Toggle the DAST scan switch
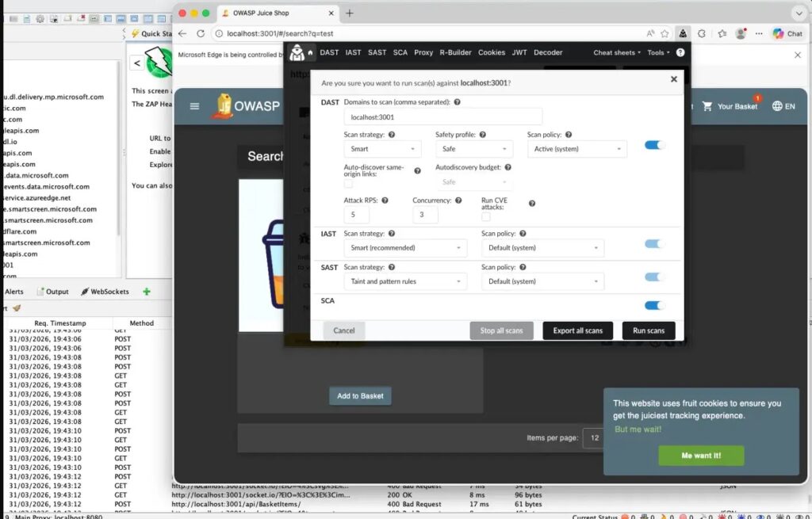 (653, 145)
